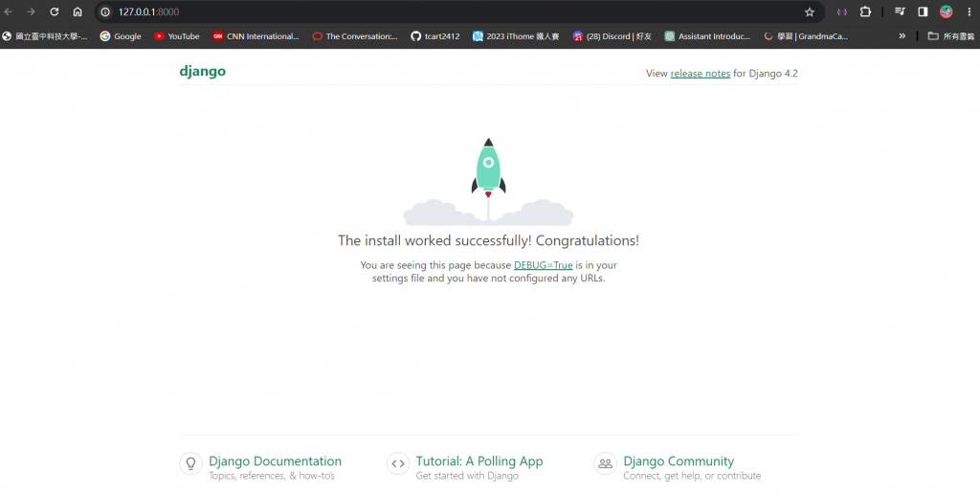This screenshot has width=980, height=495.
Task: Click the text 'Topics, references, & how-to's'
Action: point(272,476)
